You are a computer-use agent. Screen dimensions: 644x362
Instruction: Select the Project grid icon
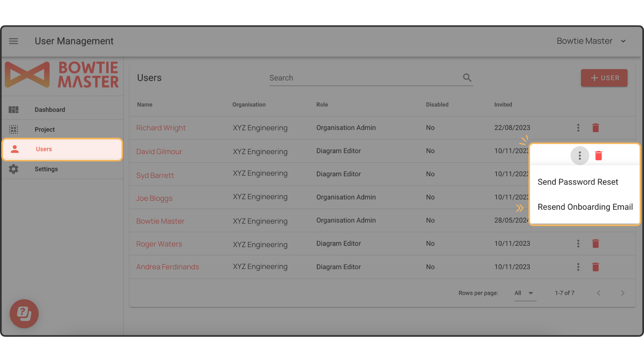point(14,129)
